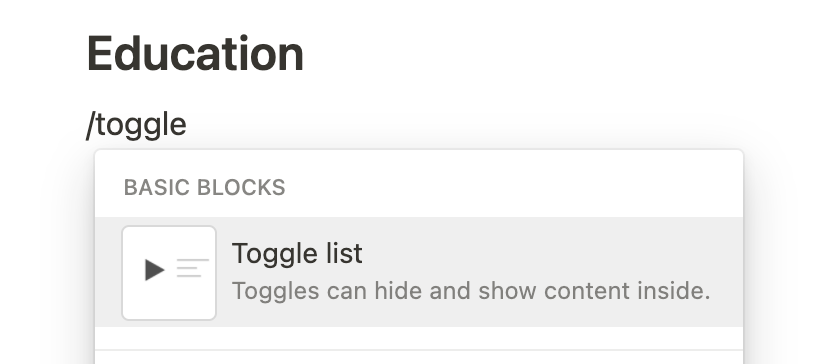Click the Toggle list block thumbnail icon
Viewport: 830px width, 364px height.
point(169,272)
